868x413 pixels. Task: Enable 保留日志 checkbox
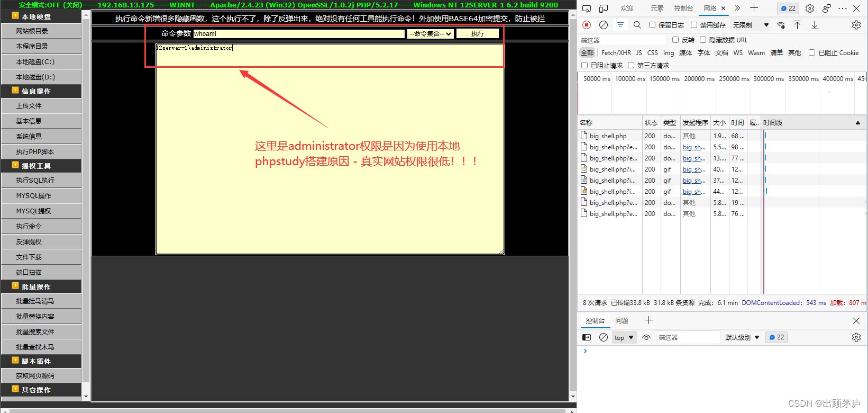652,25
